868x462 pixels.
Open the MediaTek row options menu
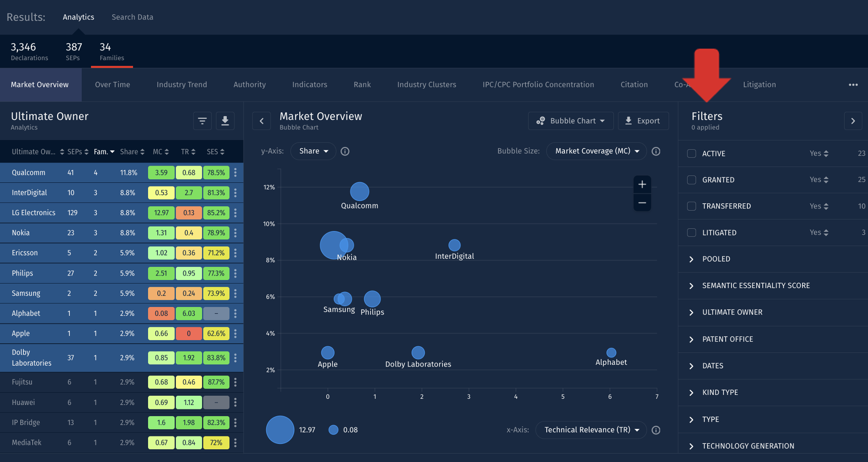point(236,443)
